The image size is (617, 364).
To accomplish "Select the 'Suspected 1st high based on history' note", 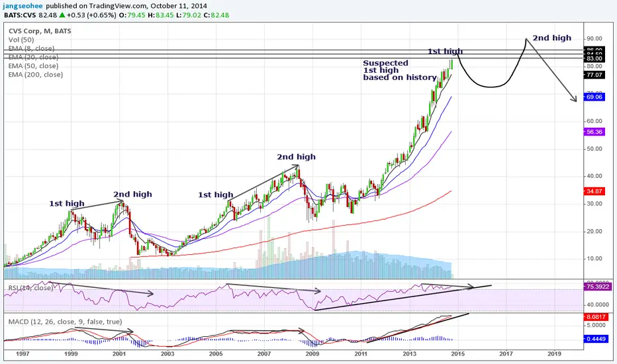I will click(x=400, y=70).
